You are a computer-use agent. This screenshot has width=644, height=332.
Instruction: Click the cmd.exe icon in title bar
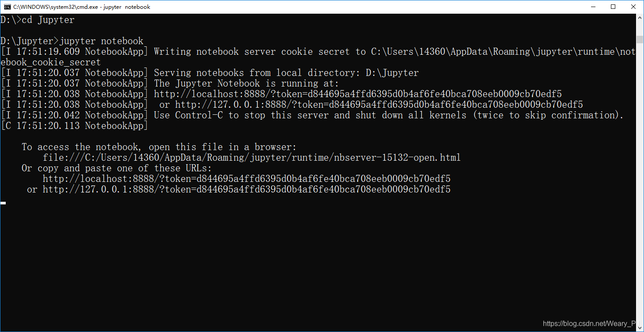[7, 7]
